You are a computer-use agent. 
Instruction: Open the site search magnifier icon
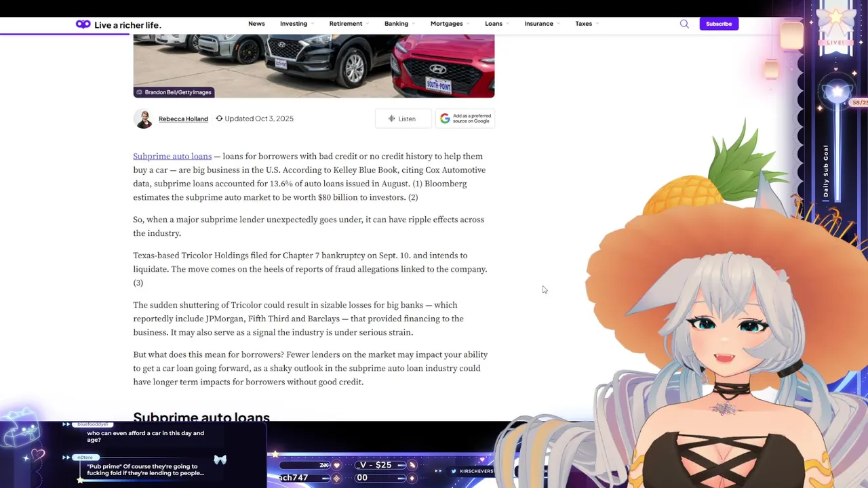point(684,24)
